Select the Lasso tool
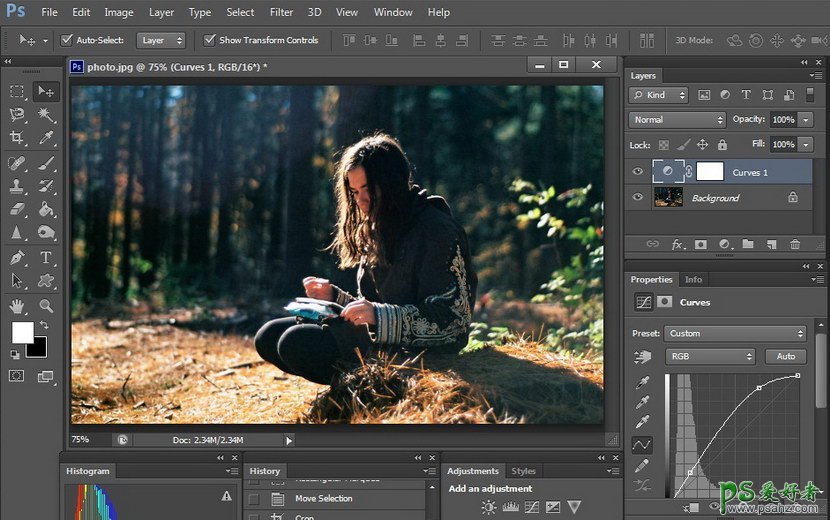The width and height of the screenshot is (830, 520). [17, 114]
